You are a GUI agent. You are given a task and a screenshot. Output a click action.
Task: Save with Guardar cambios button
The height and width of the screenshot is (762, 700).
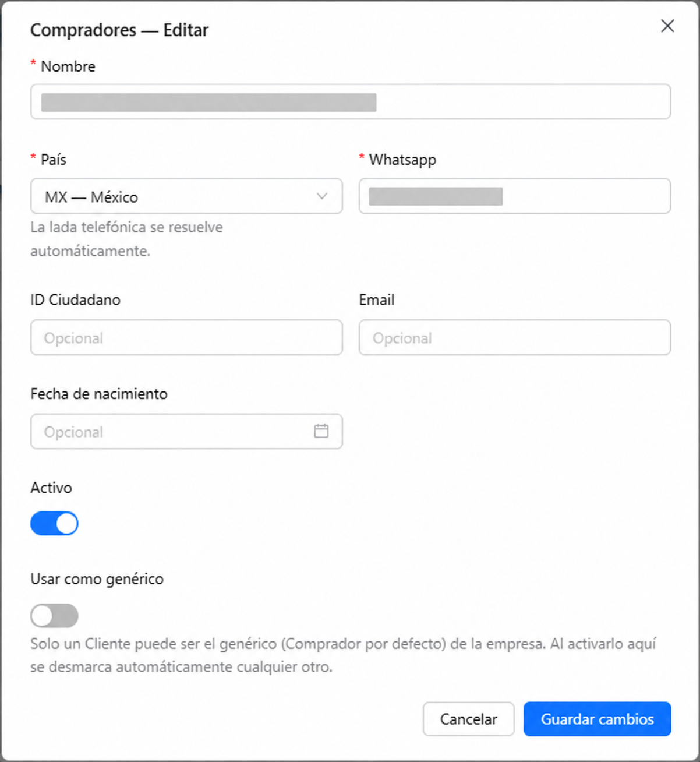[x=597, y=719]
